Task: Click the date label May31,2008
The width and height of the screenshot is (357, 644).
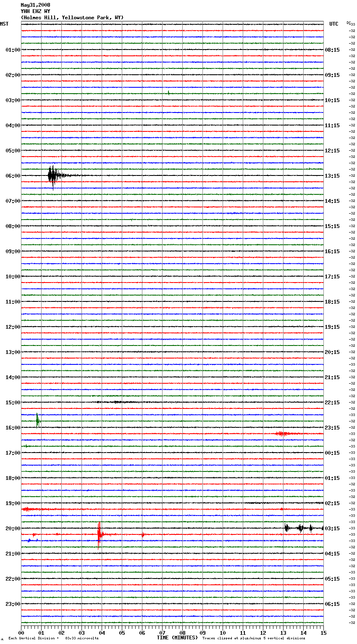Action: tap(35, 5)
